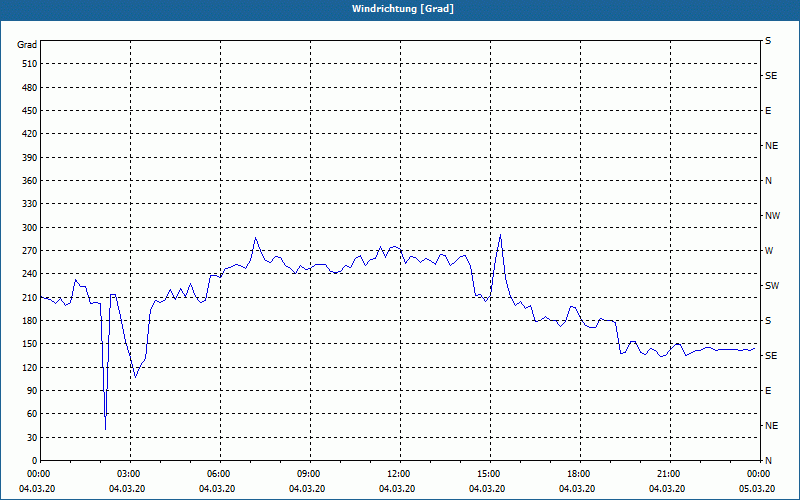The image size is (800, 500).
Task: Select the 510 value on the left axis
Action: tap(30, 64)
